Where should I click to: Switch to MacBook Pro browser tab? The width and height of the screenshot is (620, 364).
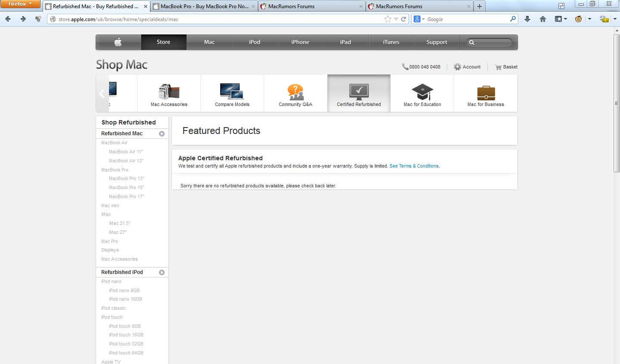point(204,6)
